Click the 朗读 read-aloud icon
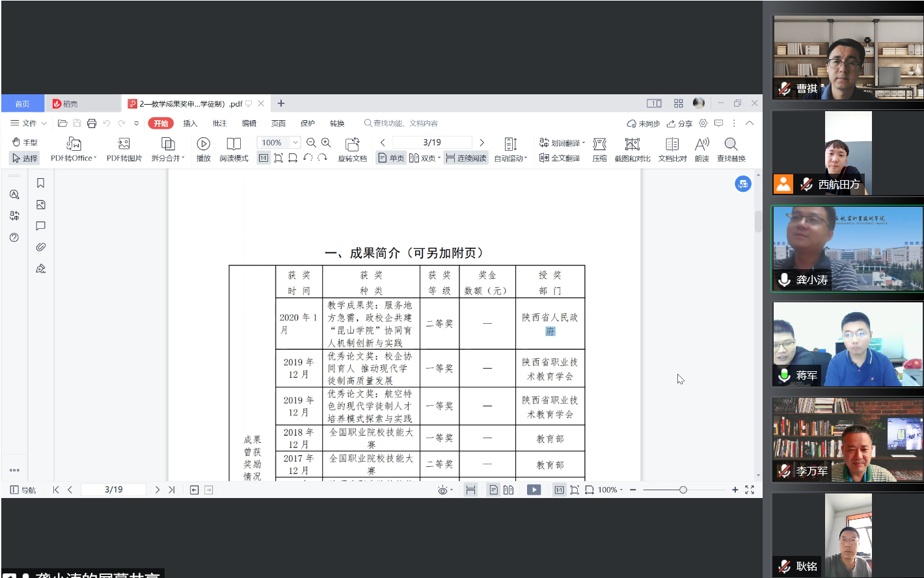Screen dimensions: 924x578 [701, 150]
